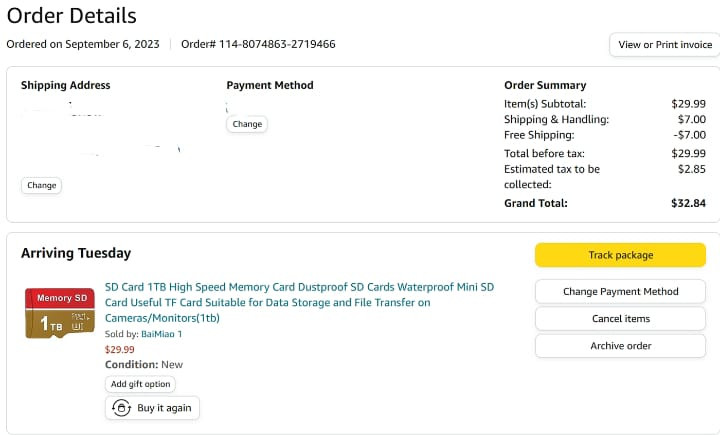
Task: Click Archive order button
Action: [620, 346]
